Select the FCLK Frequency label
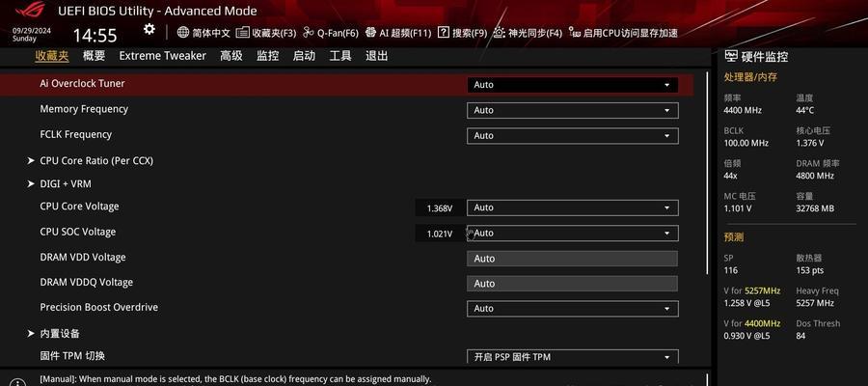This screenshot has width=868, height=386. (x=76, y=134)
